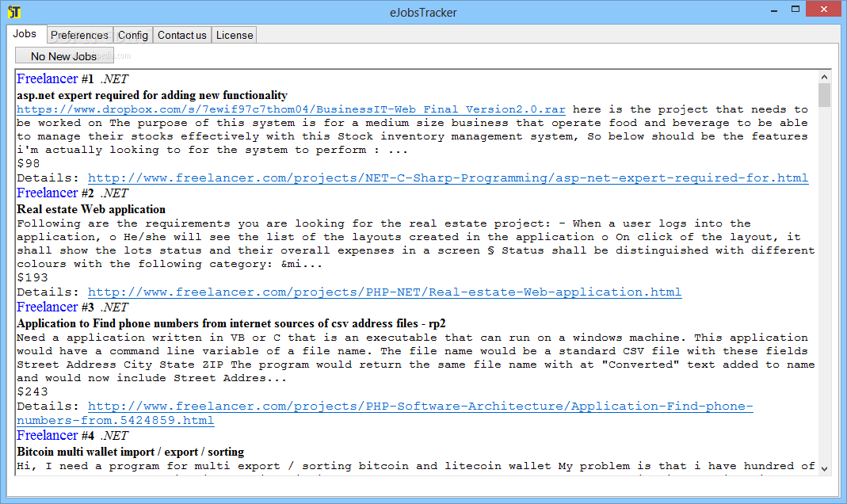Click job title 'Bitcoin multi wallet import / export / sorting'

[x=130, y=452]
